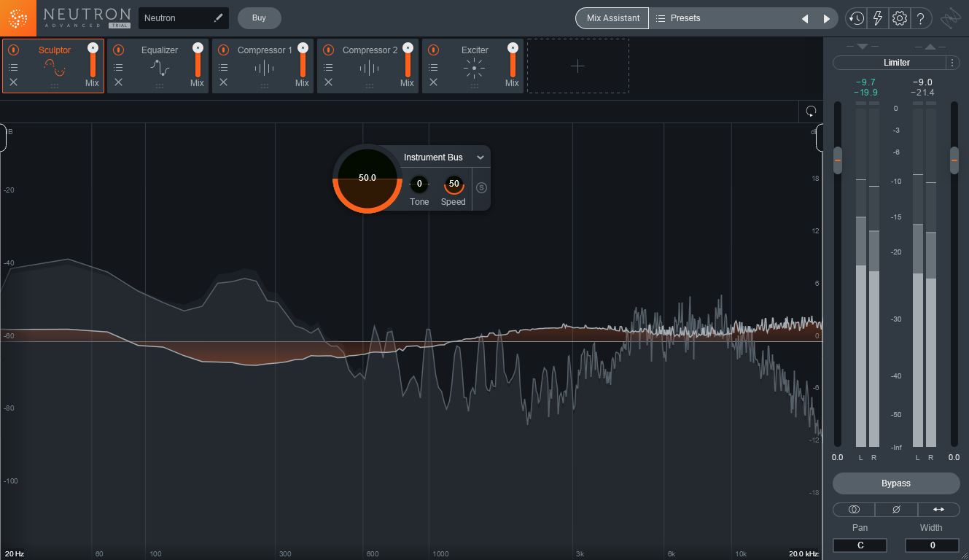Click the lightning bolt Zero Latency icon
Viewport: 969px width, 560px height.
click(878, 18)
